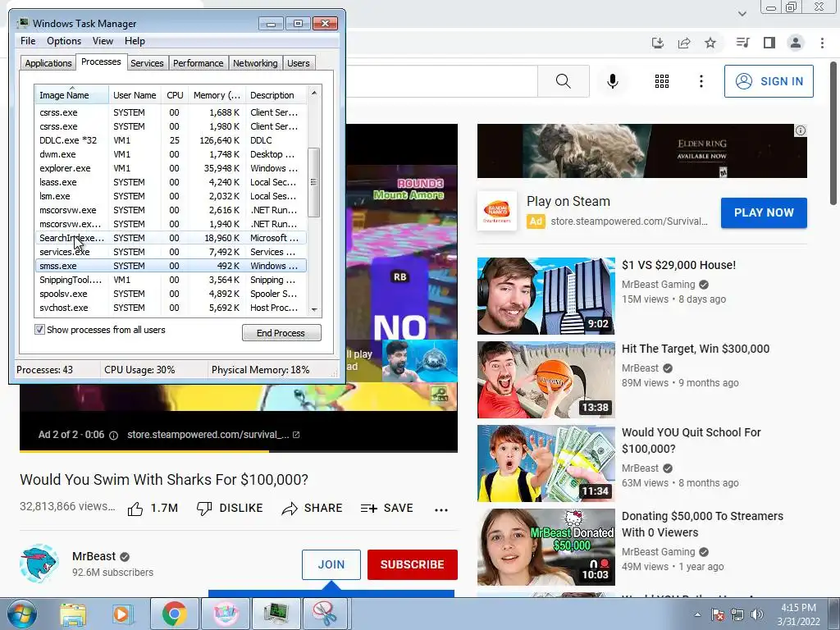
Task: Open Chrome media controls icon
Action: (742, 43)
